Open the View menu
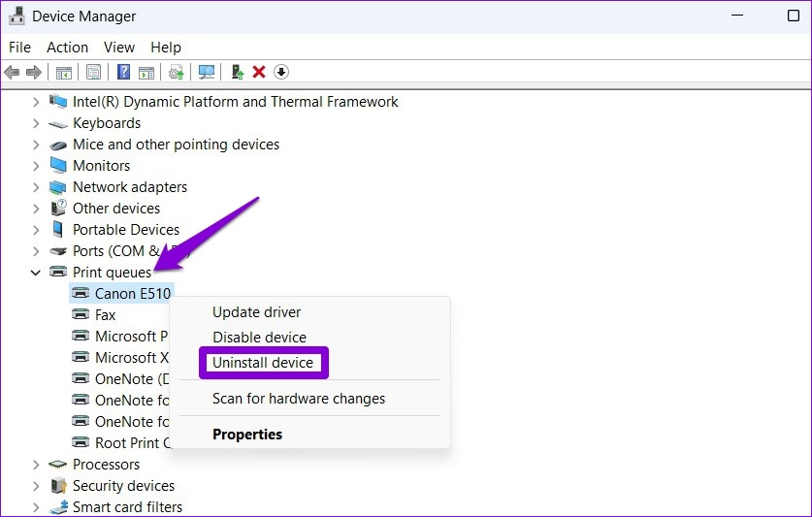This screenshot has height=517, width=812. 119,48
